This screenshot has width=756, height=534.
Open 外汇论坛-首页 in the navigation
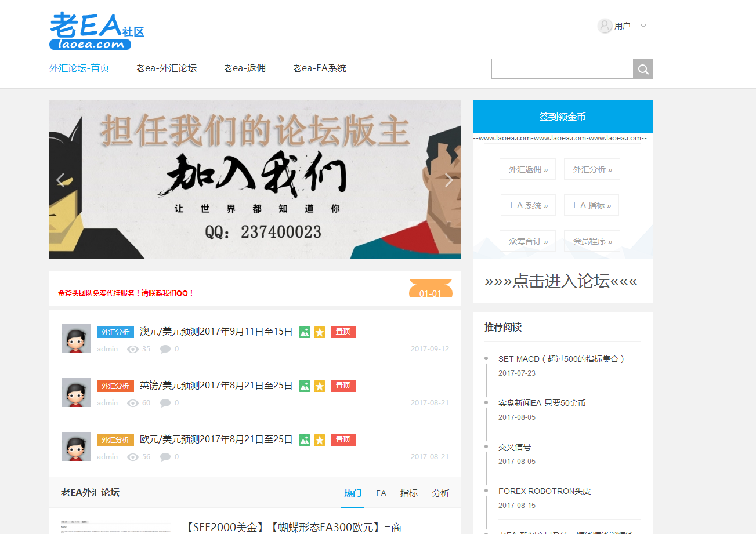(79, 68)
